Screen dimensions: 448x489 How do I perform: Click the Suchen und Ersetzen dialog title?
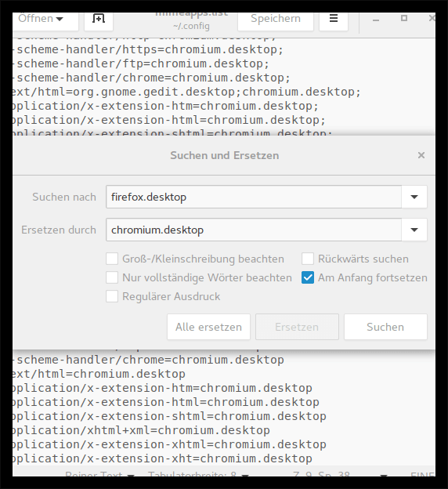pos(225,155)
